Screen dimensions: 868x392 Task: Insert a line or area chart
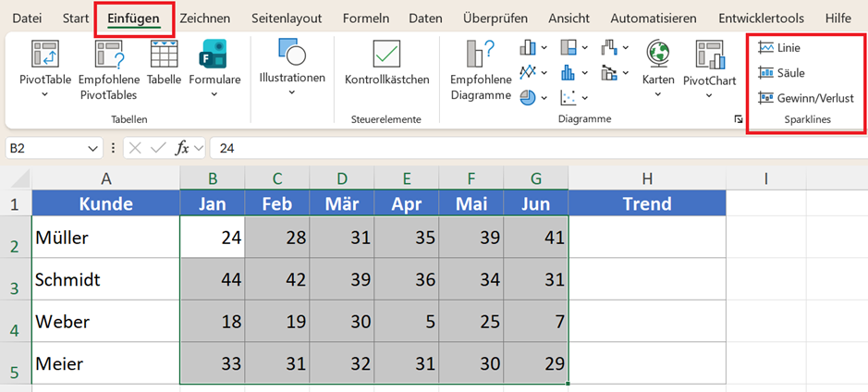click(528, 72)
